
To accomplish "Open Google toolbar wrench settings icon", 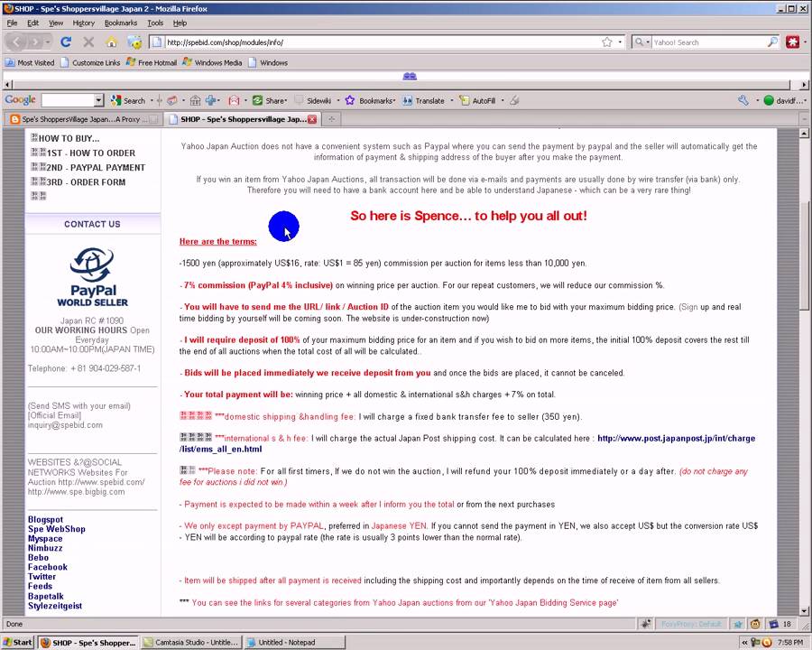I will point(743,100).
